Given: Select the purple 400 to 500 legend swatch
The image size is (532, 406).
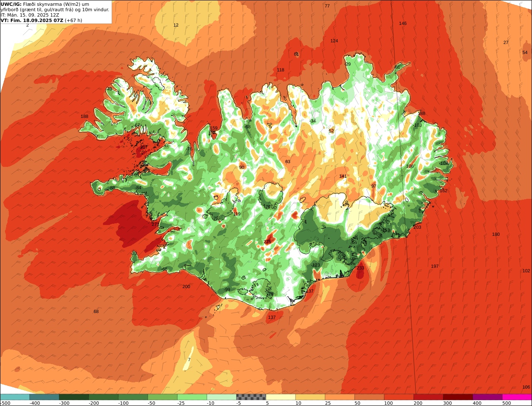Looking at the screenshot, I should pos(488,397).
